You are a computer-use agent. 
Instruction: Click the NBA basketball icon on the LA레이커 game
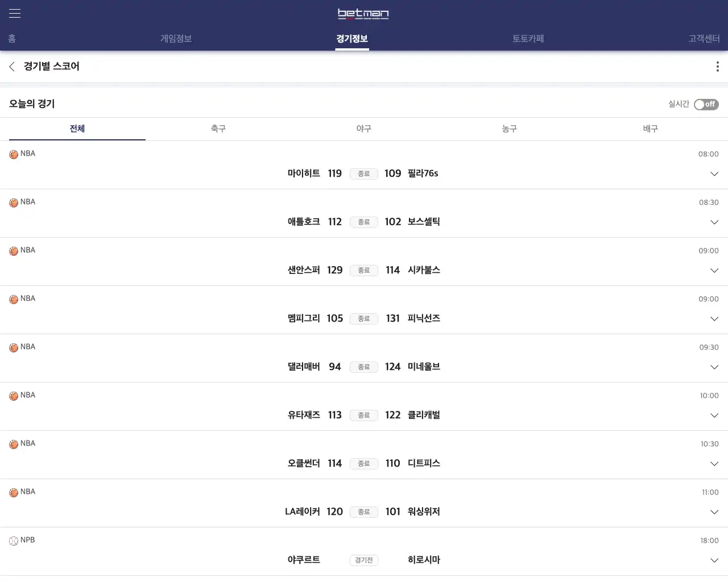pos(13,492)
